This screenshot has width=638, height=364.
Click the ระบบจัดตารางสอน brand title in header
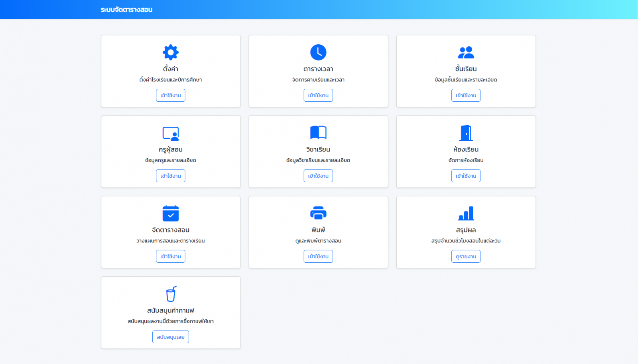coord(126,10)
